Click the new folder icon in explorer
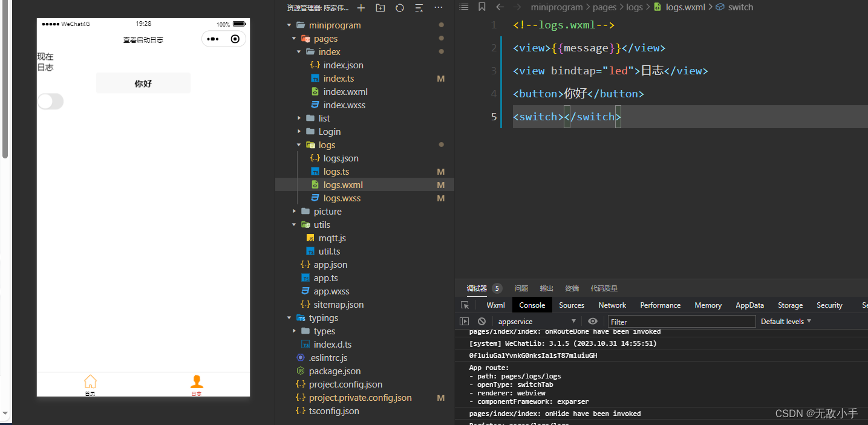 [380, 8]
